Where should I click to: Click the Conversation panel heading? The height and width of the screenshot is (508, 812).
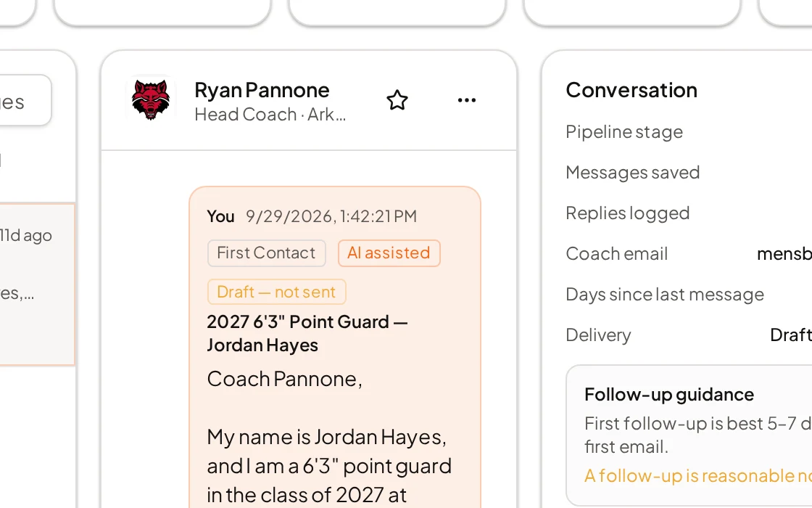click(x=631, y=90)
